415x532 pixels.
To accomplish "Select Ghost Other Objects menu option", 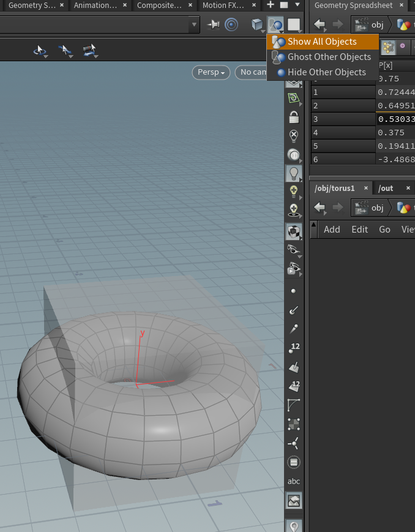I will click(329, 57).
